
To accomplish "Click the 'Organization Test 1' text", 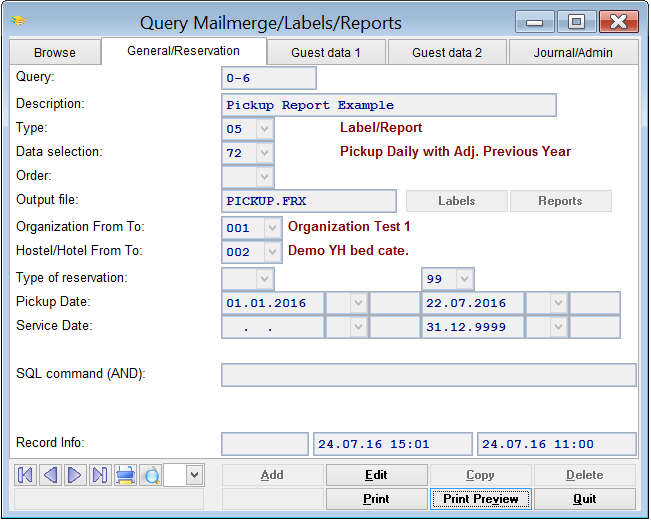I will (349, 227).
